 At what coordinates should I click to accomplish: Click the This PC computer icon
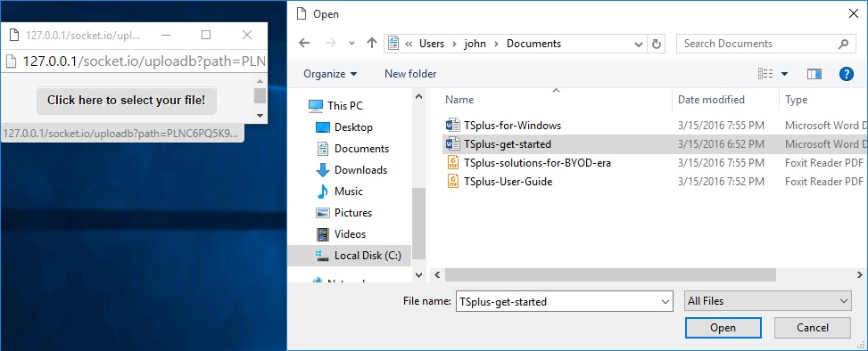point(316,106)
